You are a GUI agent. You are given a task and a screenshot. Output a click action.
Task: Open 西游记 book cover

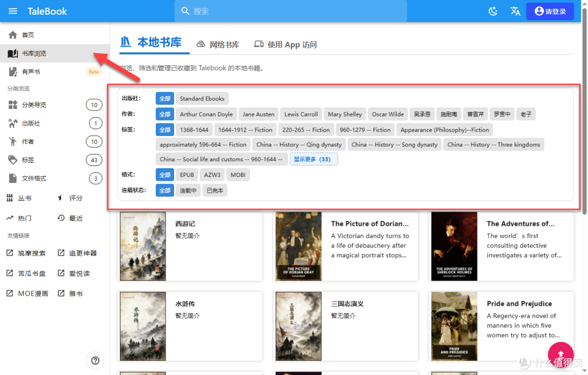[x=143, y=246]
